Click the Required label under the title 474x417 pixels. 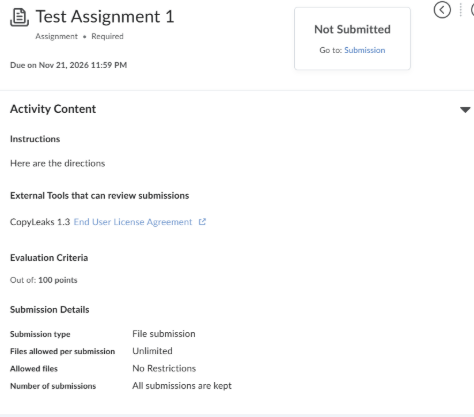point(107,36)
